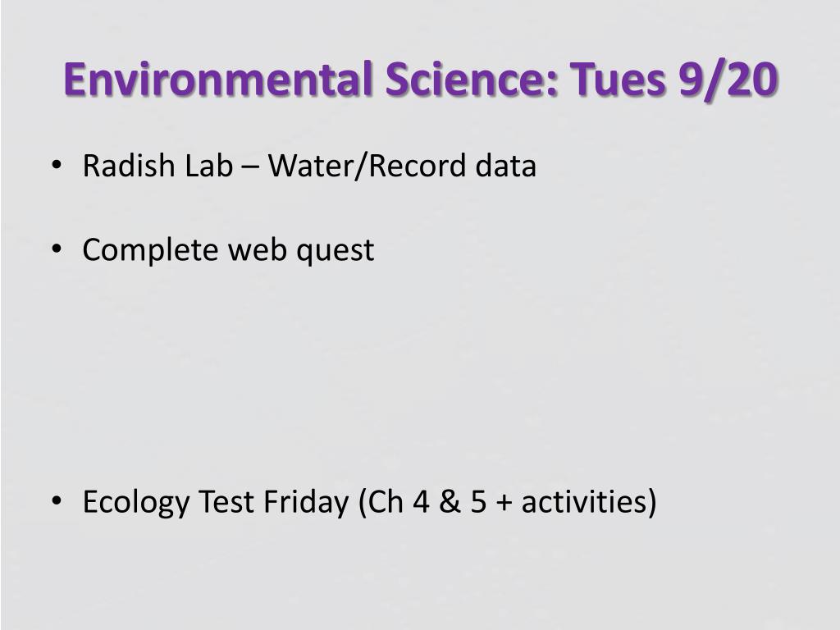Select the word 'Complete'

150,251
